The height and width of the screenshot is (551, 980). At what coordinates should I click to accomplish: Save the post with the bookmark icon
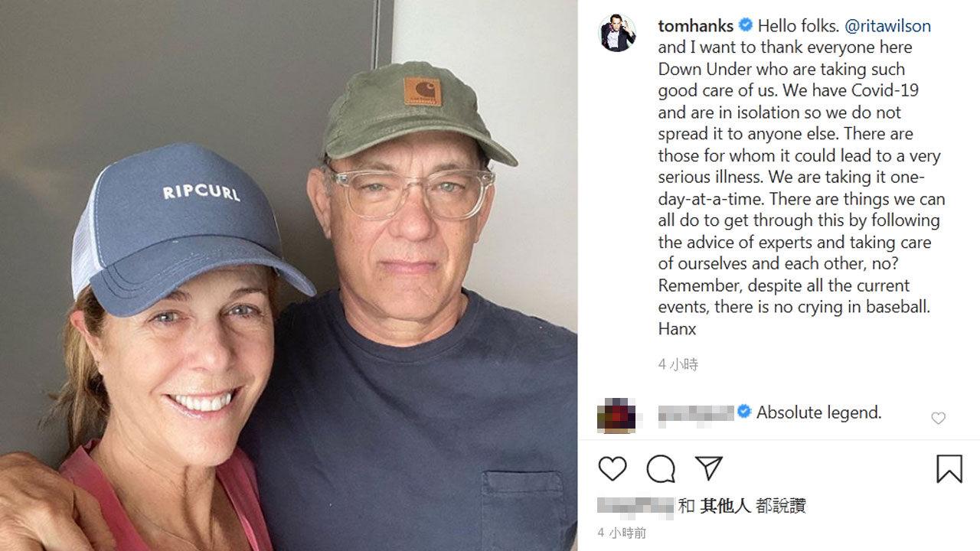click(949, 468)
